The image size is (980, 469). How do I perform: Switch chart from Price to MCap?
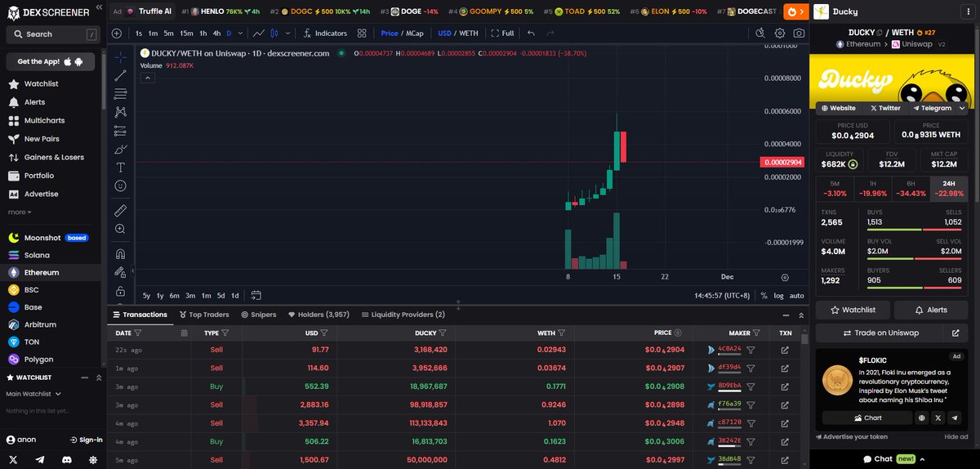click(415, 33)
